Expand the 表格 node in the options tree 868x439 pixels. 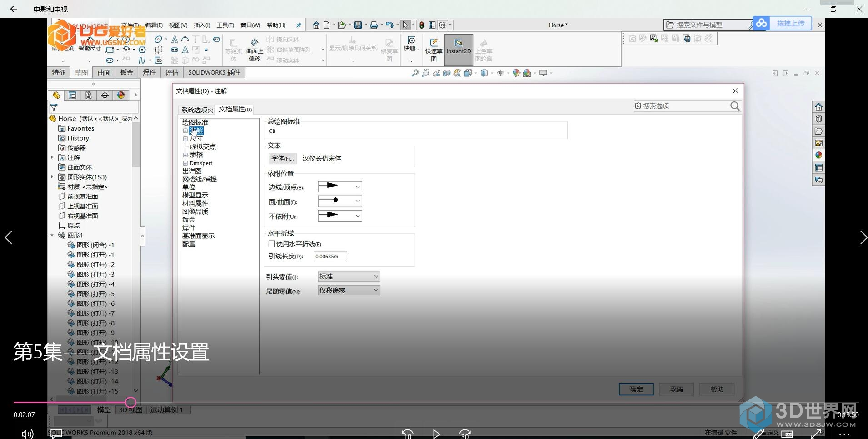[x=185, y=155]
